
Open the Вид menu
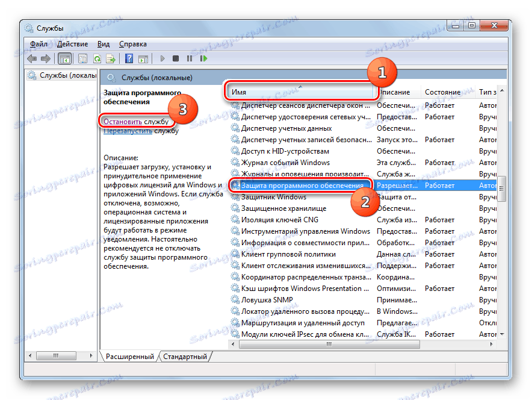(x=104, y=44)
